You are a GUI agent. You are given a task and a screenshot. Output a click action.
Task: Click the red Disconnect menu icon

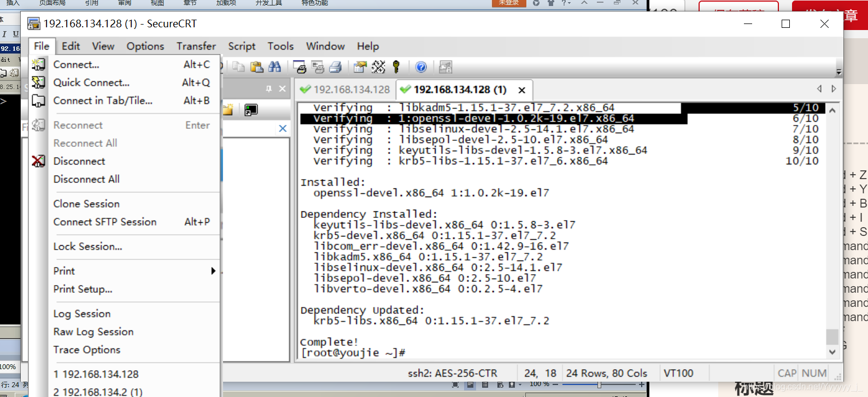coord(38,161)
